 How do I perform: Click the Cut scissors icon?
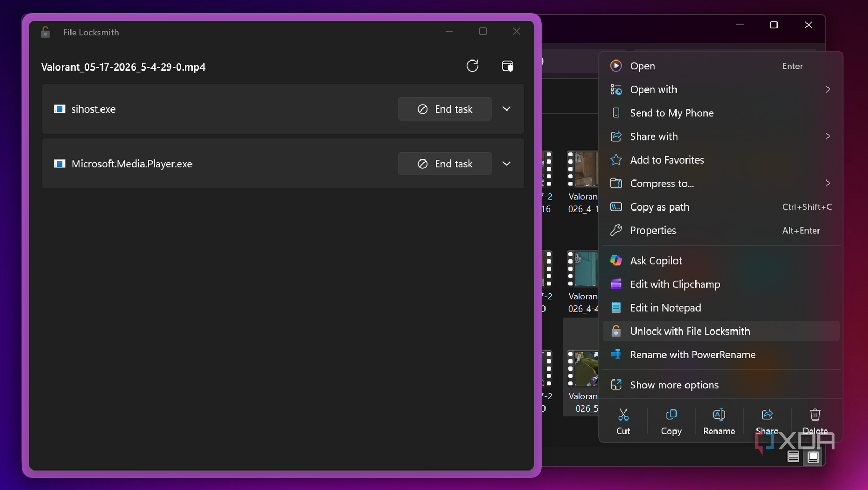(x=623, y=415)
